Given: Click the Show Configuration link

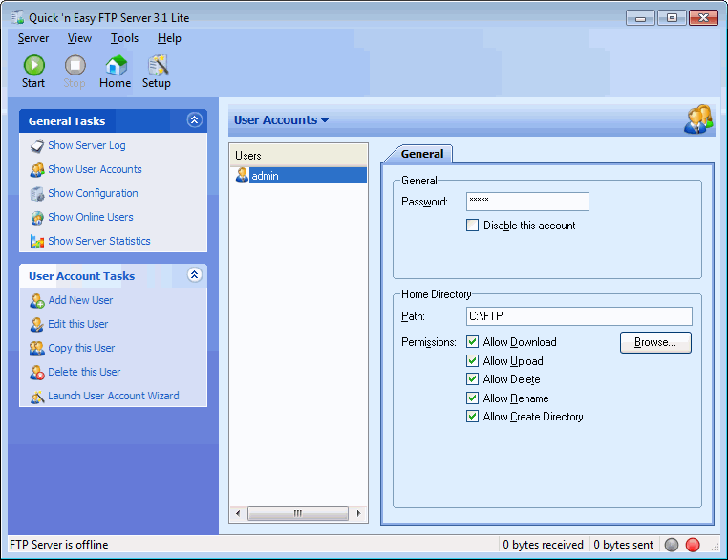Looking at the screenshot, I should (x=93, y=193).
